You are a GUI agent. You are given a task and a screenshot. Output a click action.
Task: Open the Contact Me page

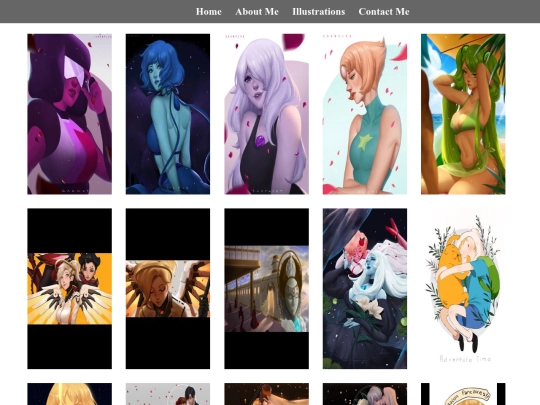point(384,12)
